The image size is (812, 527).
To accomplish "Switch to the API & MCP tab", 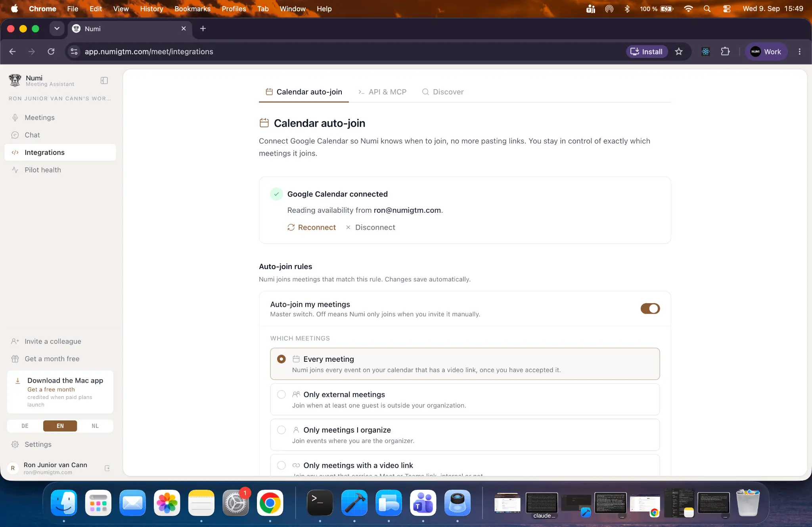I will pyautogui.click(x=382, y=92).
